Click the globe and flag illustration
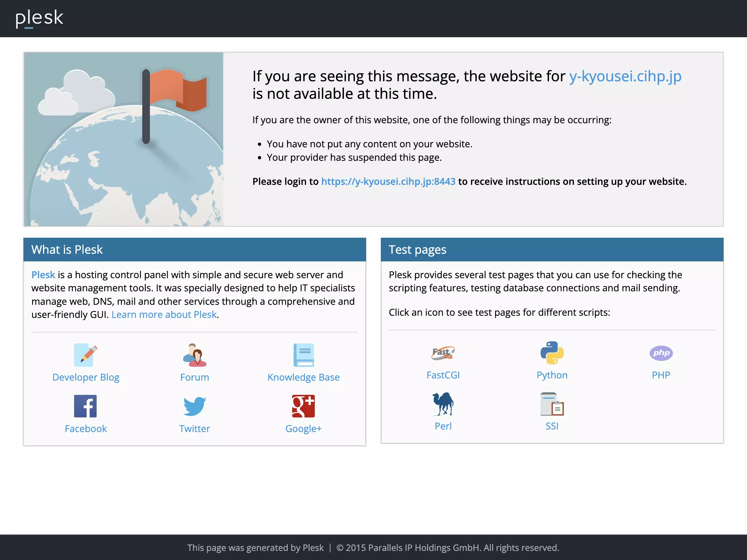This screenshot has width=747, height=560. click(x=124, y=139)
